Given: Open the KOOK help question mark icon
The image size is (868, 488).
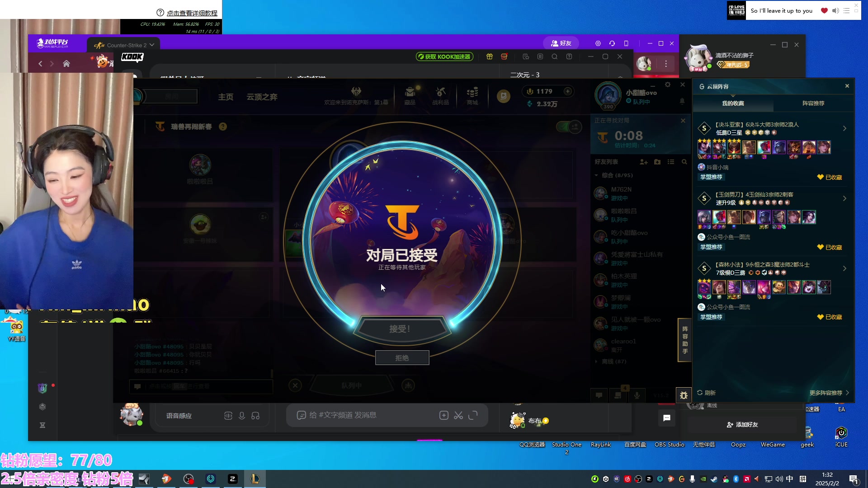Looking at the screenshot, I should click(x=569, y=56).
